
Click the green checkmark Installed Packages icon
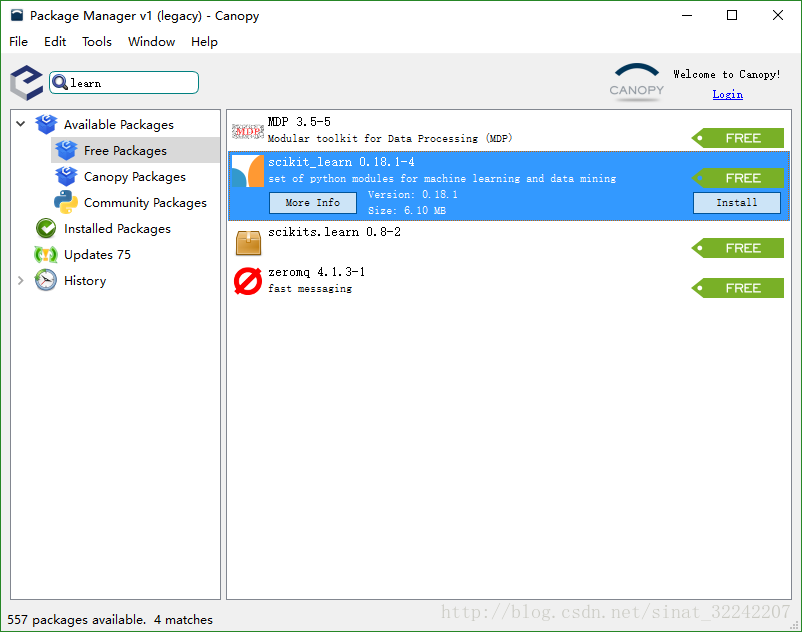(46, 228)
